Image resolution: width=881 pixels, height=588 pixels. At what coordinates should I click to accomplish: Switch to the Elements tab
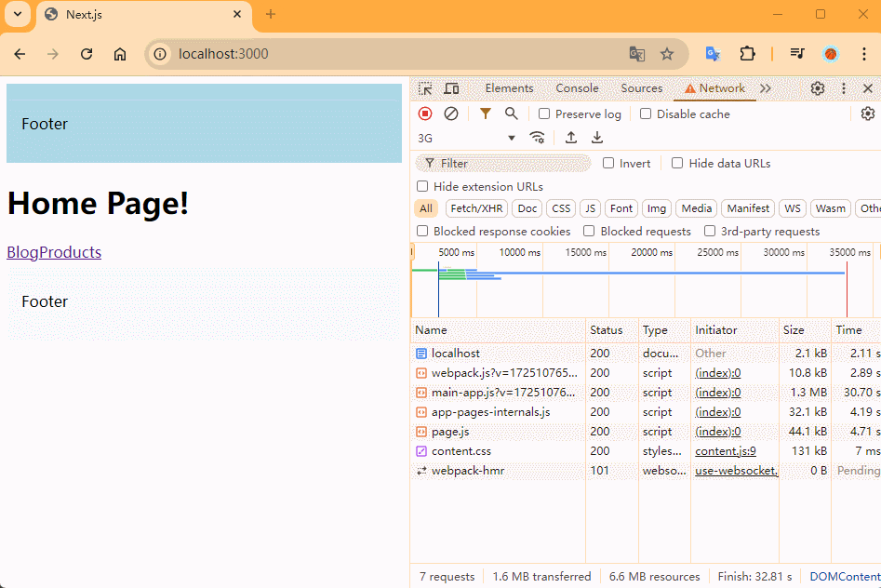509,88
